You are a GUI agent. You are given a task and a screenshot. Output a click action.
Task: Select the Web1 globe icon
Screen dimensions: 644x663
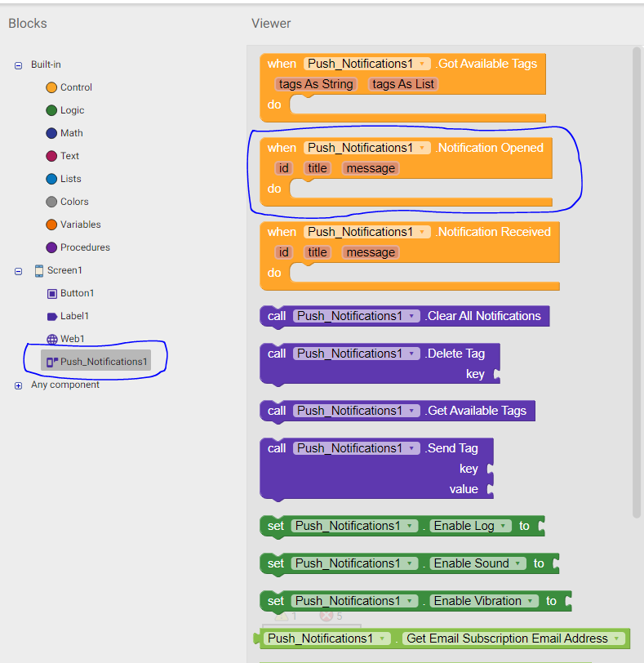click(52, 339)
